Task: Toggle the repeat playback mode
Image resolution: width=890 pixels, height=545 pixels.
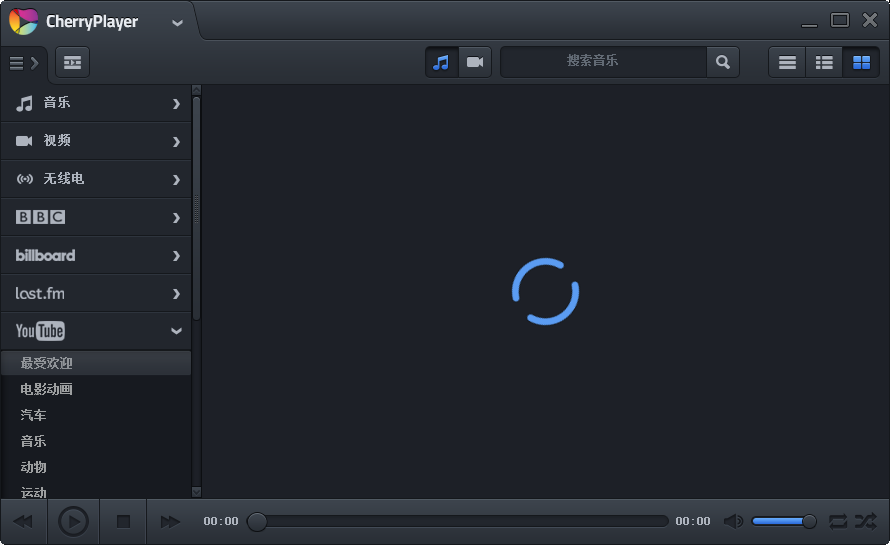Action: [x=838, y=521]
